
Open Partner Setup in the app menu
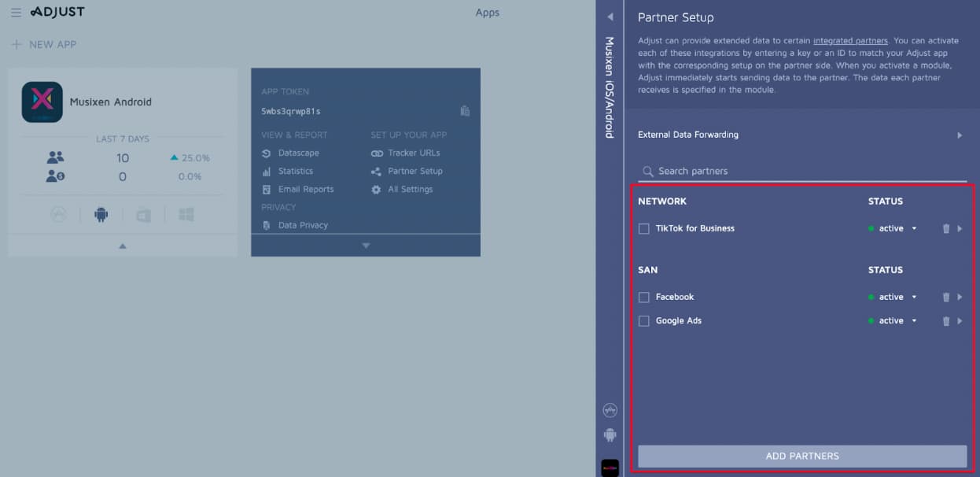coord(415,171)
